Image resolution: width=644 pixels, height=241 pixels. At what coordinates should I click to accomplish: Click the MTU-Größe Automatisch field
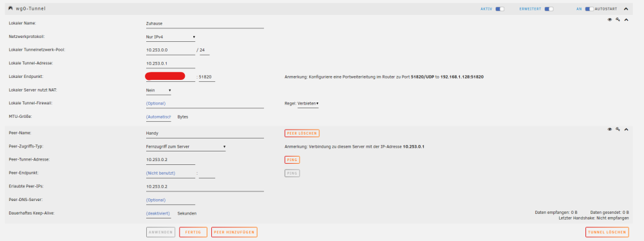pos(158,117)
